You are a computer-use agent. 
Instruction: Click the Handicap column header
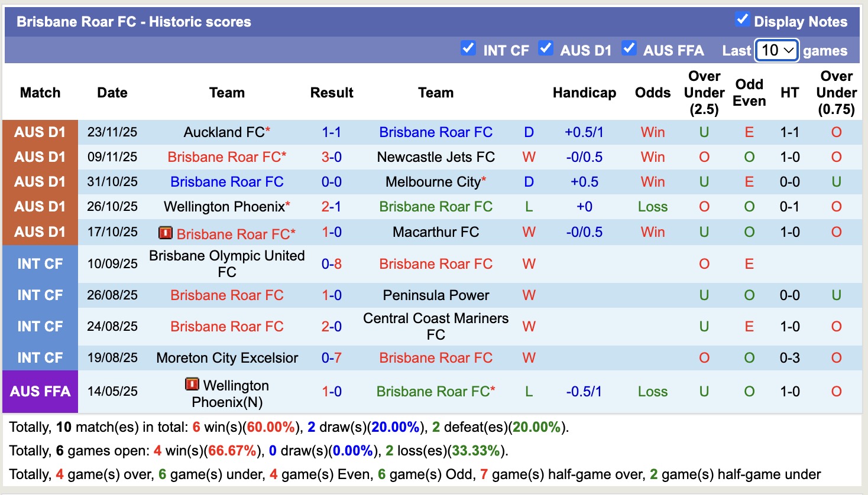[x=584, y=92]
